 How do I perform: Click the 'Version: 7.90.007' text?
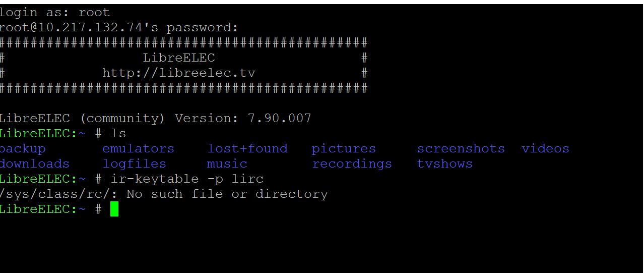coord(243,119)
